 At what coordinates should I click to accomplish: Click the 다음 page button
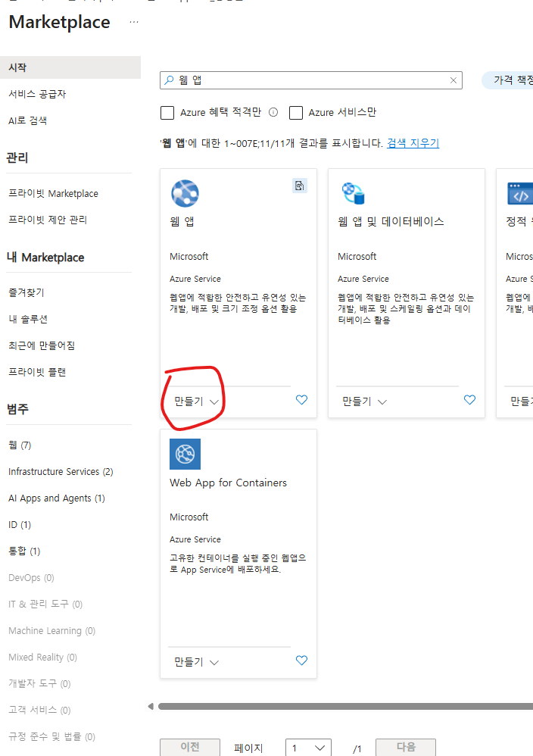[x=406, y=747]
